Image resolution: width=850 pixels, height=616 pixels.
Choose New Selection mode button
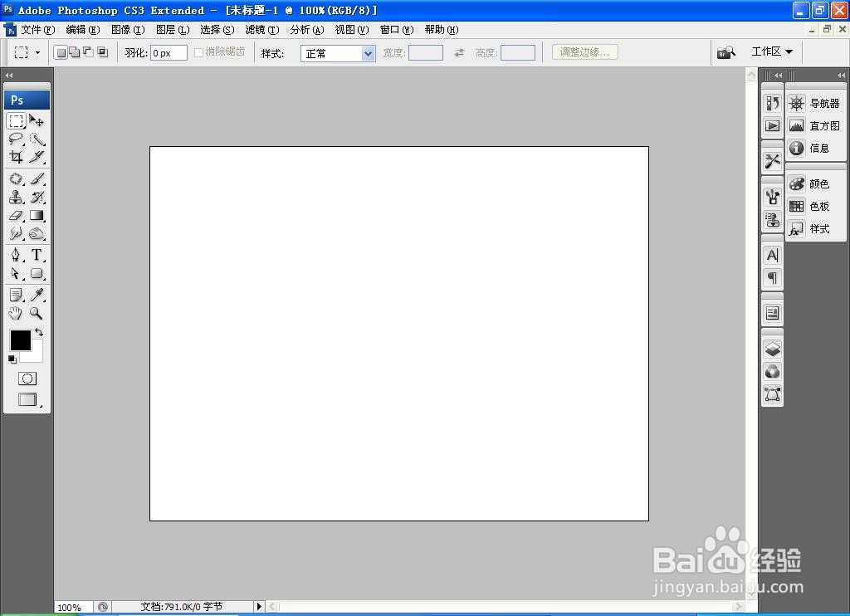(61, 52)
